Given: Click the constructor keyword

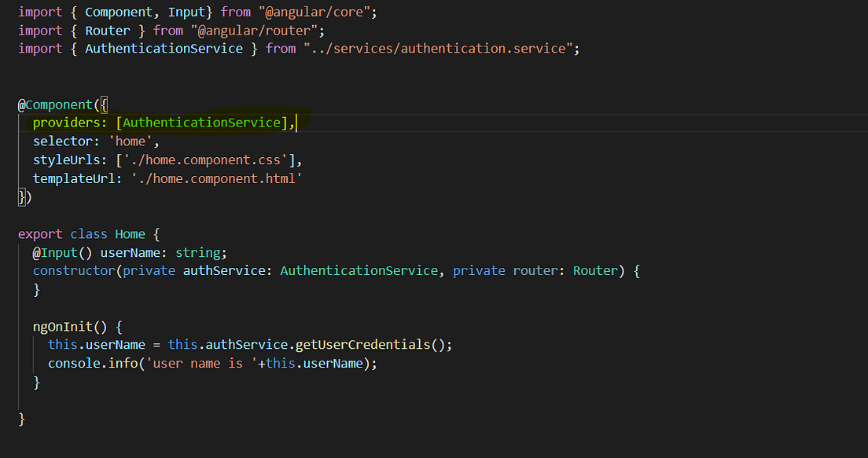Looking at the screenshot, I should click(74, 270).
